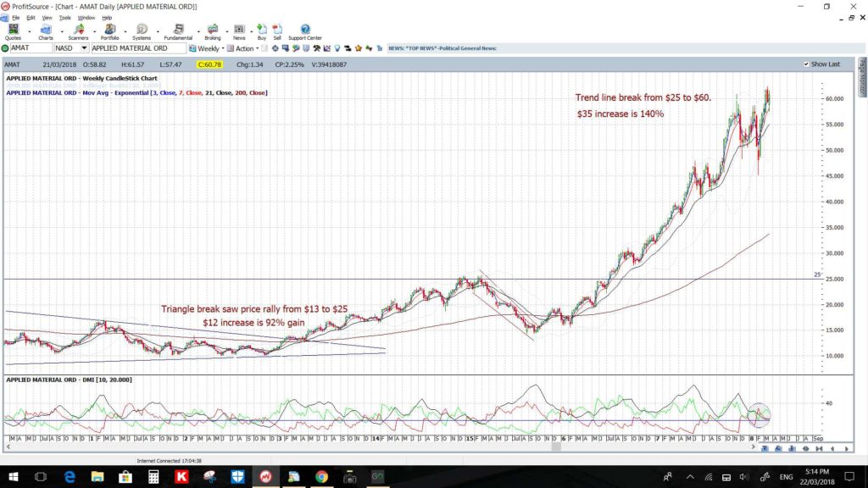Click the Windows Start button
The width and height of the screenshot is (868, 488).
click(x=13, y=476)
